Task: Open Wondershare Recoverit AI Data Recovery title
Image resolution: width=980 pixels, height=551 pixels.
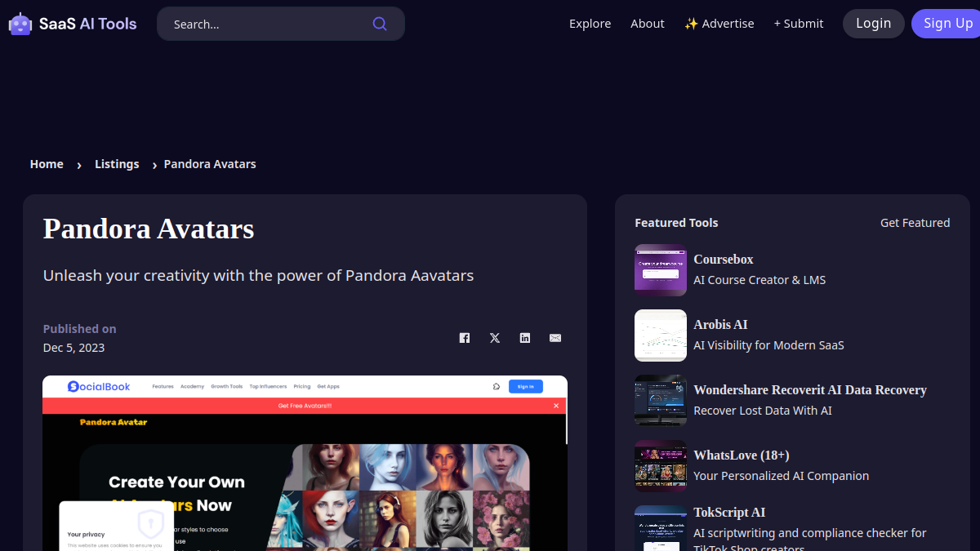Action: pyautogui.click(x=810, y=389)
